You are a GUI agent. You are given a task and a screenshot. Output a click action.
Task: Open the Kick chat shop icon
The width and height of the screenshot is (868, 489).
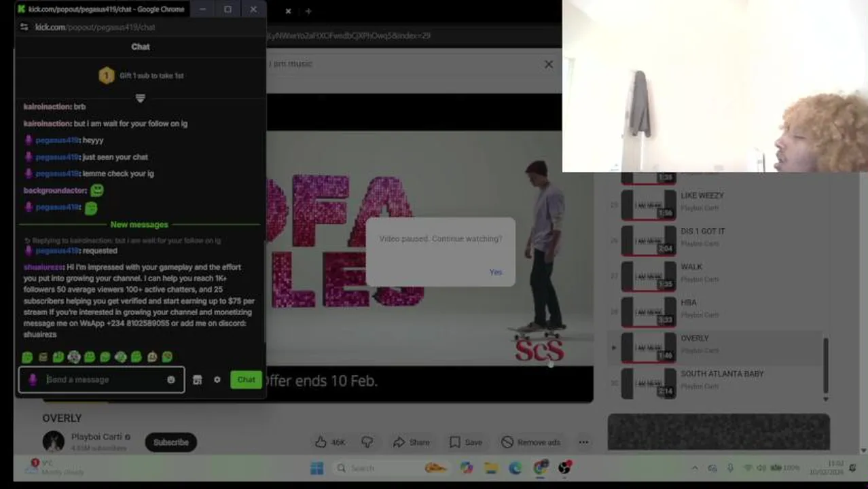click(198, 380)
